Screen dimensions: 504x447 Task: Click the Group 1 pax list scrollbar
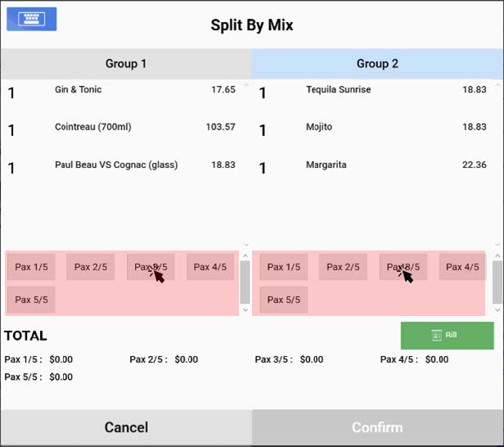(x=245, y=282)
